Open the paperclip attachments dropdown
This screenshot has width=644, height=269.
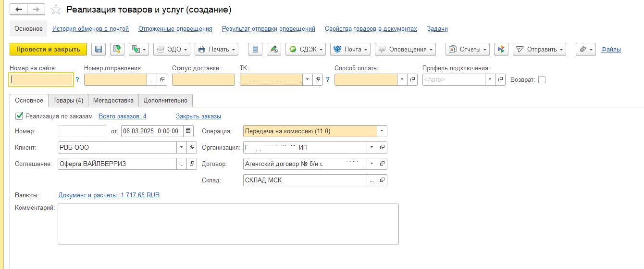tap(586, 49)
